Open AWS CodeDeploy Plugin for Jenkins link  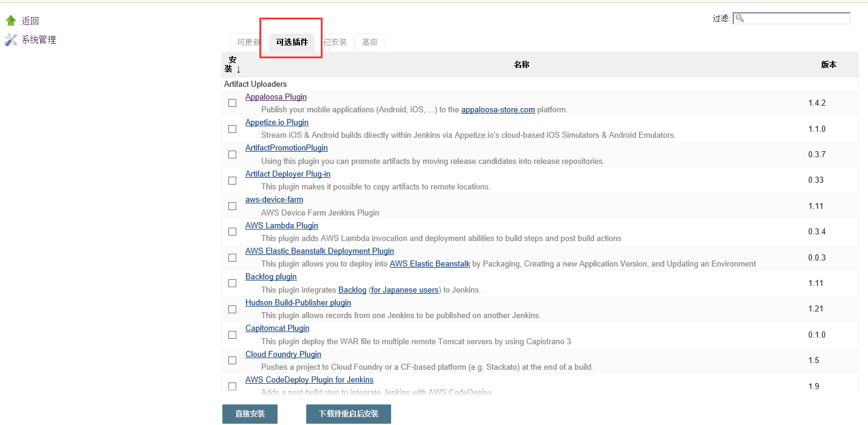click(309, 380)
